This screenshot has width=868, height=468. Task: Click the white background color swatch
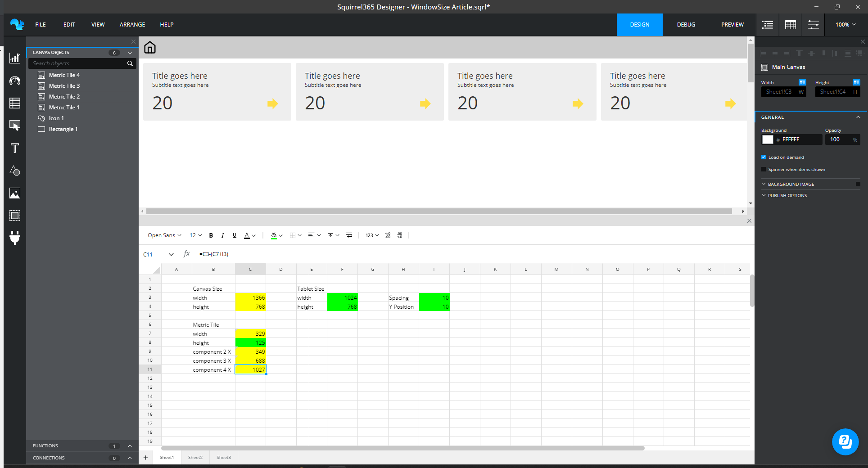point(768,139)
